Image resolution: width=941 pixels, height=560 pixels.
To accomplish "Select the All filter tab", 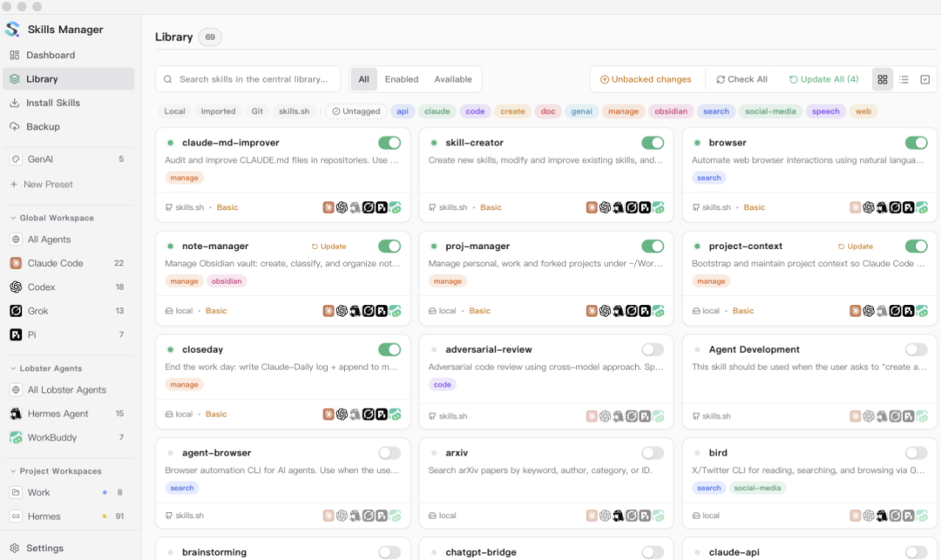I will (x=363, y=79).
